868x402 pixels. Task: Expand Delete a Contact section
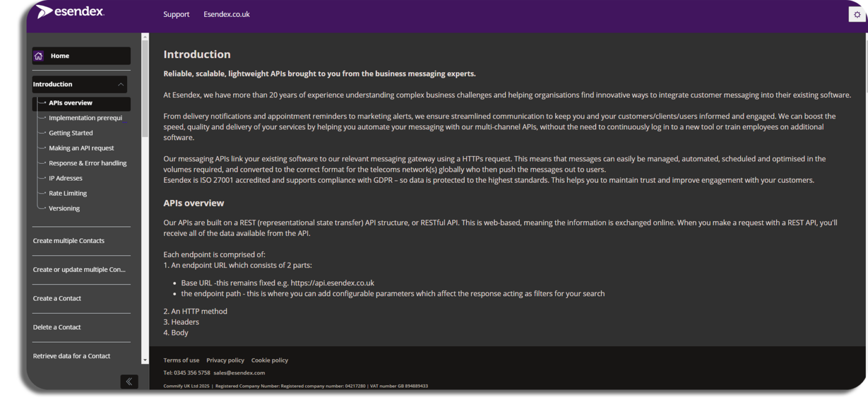click(57, 327)
